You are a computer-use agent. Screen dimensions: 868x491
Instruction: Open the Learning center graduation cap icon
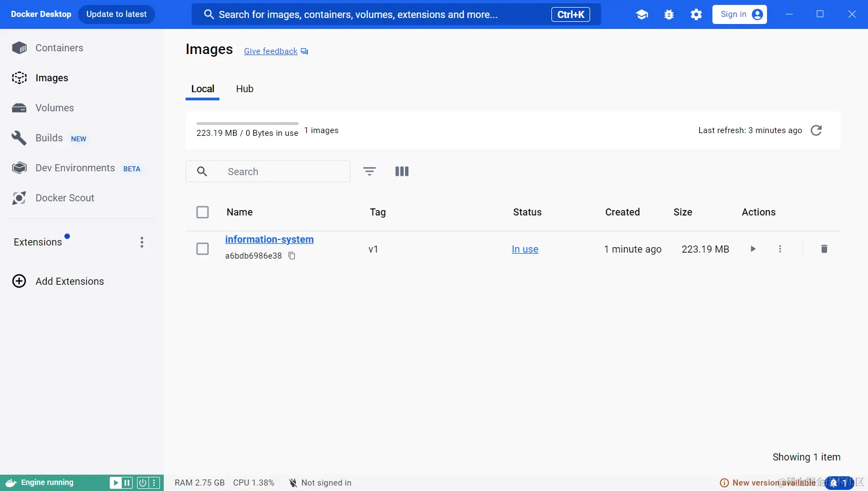click(x=642, y=15)
